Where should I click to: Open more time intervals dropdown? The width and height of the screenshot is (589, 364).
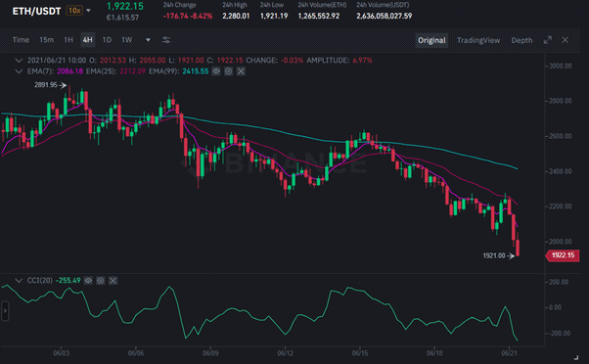click(x=148, y=40)
